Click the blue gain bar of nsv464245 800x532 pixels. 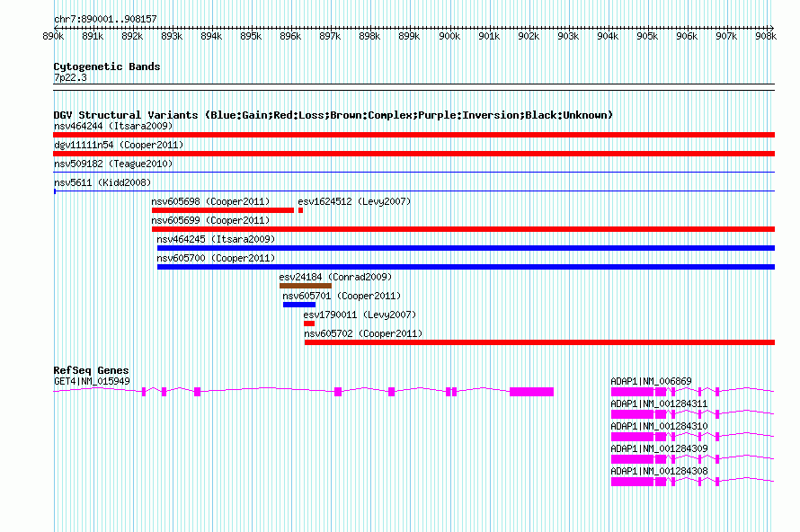coord(466,248)
